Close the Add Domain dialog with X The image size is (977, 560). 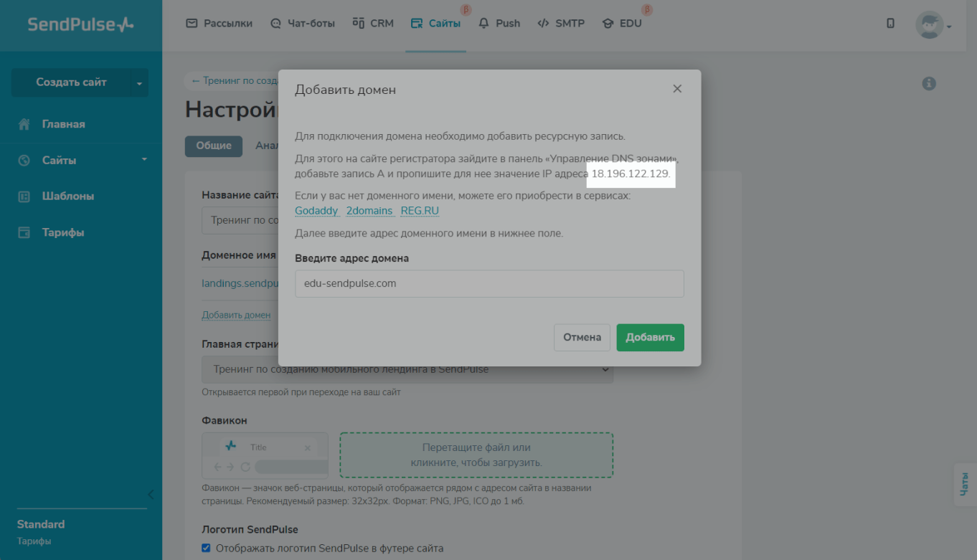click(x=677, y=89)
